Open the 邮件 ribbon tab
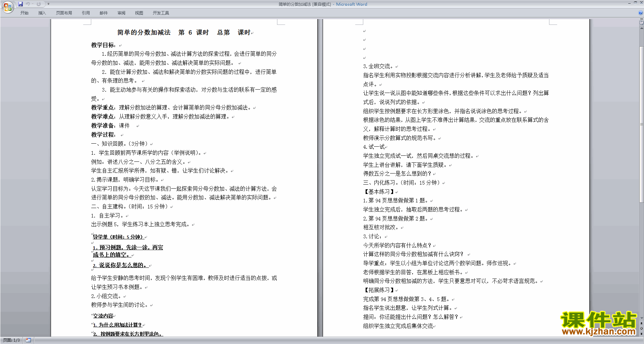Viewport: 644px width, 344px height. coord(103,13)
